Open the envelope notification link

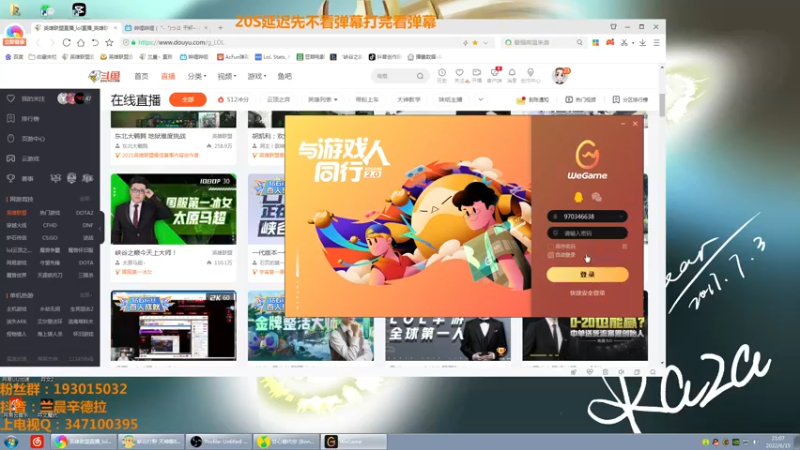532,99
